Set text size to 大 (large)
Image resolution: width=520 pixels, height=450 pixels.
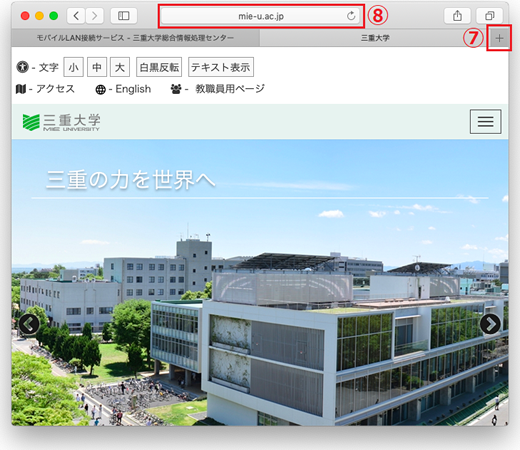click(120, 67)
